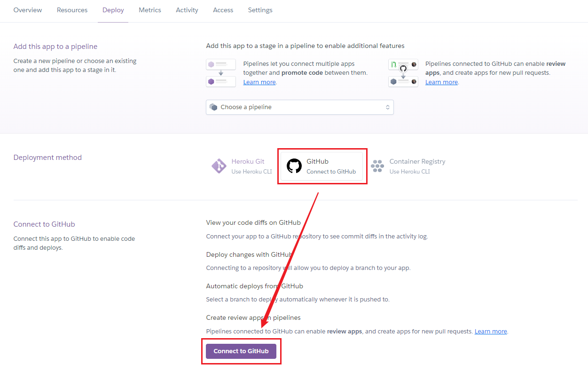Open the Access tab
The image size is (588, 372).
[x=223, y=10]
